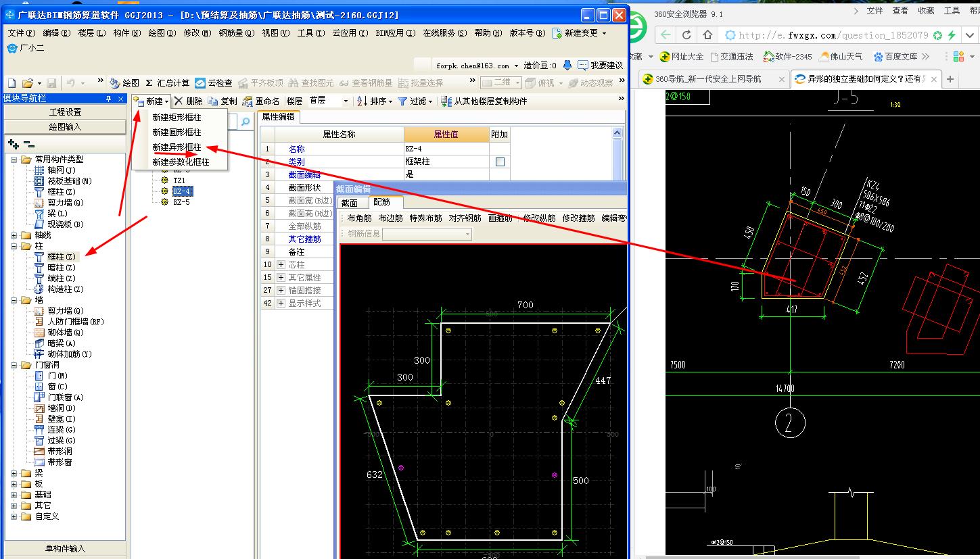Open the account email dropdown arrow
Screen dimensions: 980x559
tap(517, 66)
